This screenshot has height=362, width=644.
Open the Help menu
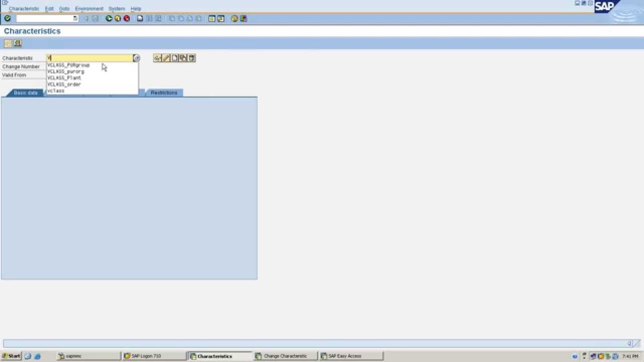pyautogui.click(x=136, y=9)
